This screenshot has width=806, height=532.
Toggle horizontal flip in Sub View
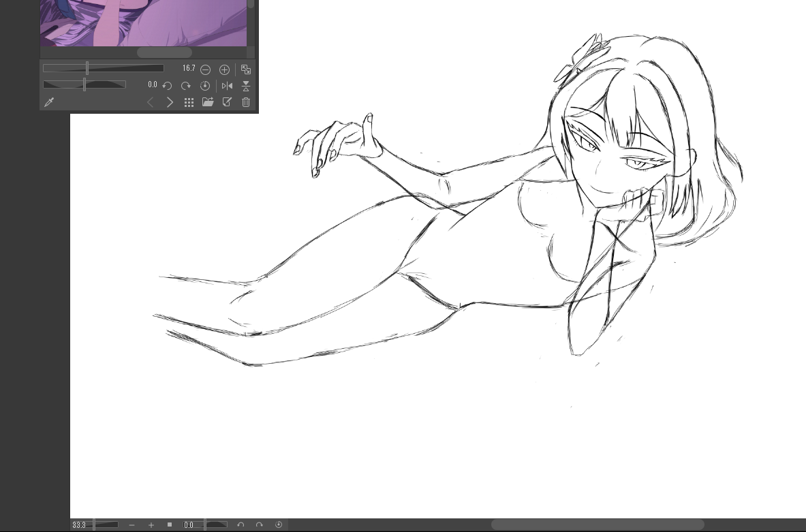[x=228, y=86]
